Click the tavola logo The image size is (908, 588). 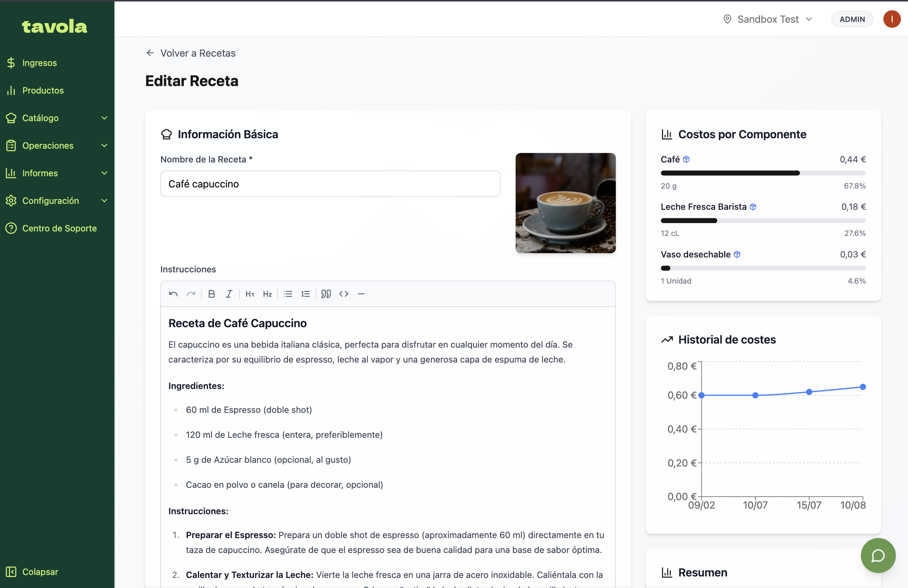[54, 27]
